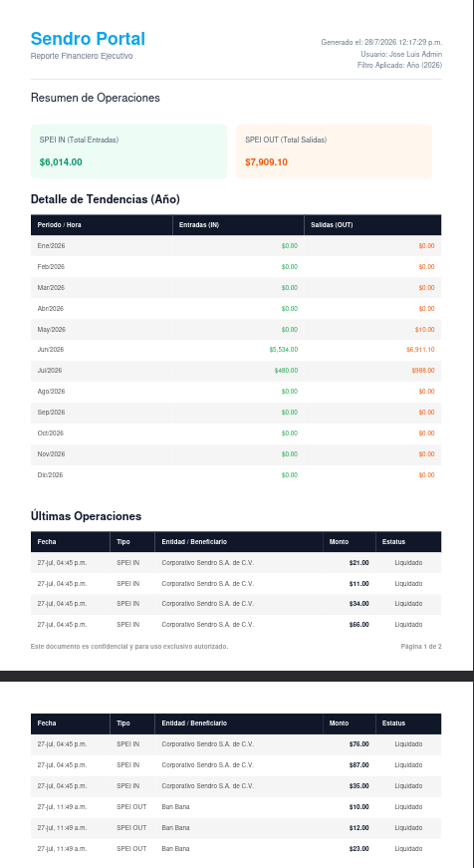Click the Estatus column header on page one

(408, 542)
